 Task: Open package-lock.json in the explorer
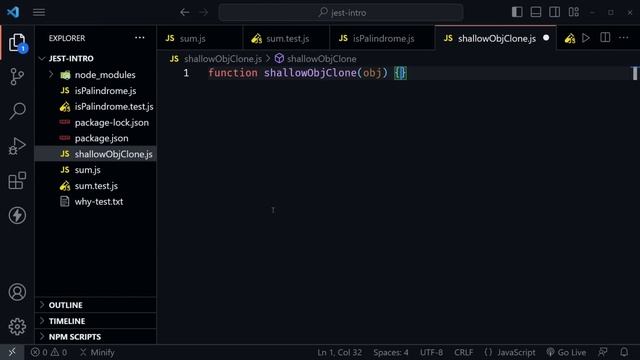click(96, 122)
